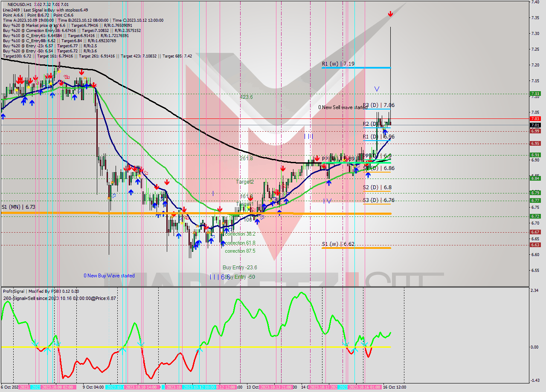
Task: Click the '2023.10.16 01:00' time marker
Action: click(365, 387)
